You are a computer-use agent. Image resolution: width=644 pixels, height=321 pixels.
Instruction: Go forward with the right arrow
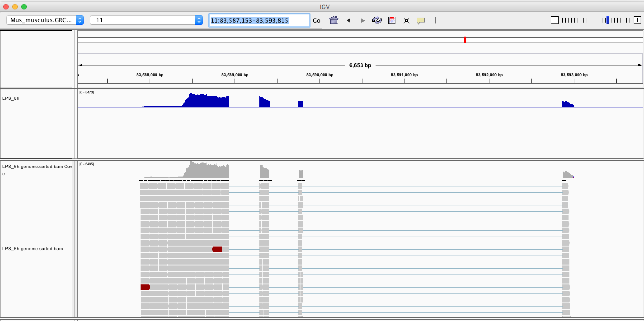pyautogui.click(x=362, y=21)
